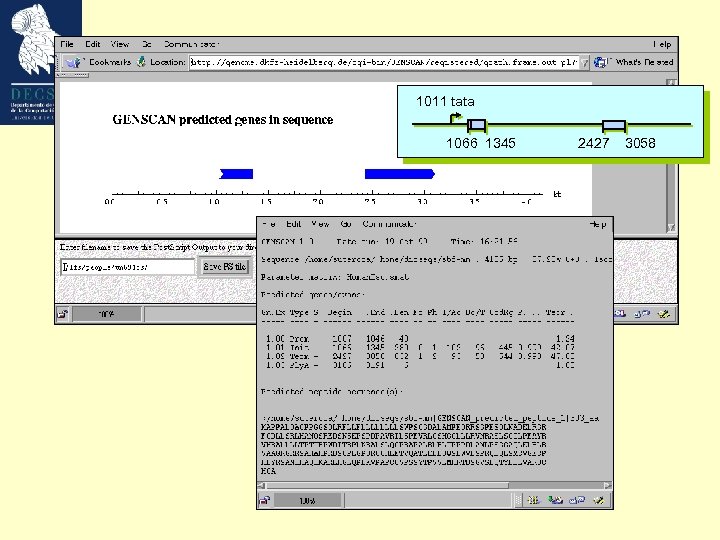Click second longer blue predicted exon arrow
This screenshot has height=540, width=720.
coord(399,174)
